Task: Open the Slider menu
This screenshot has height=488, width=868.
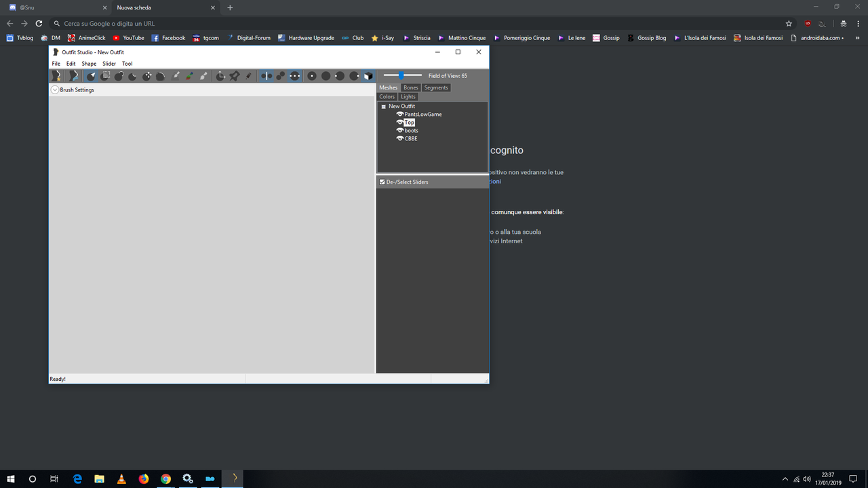Action: tap(109, 64)
